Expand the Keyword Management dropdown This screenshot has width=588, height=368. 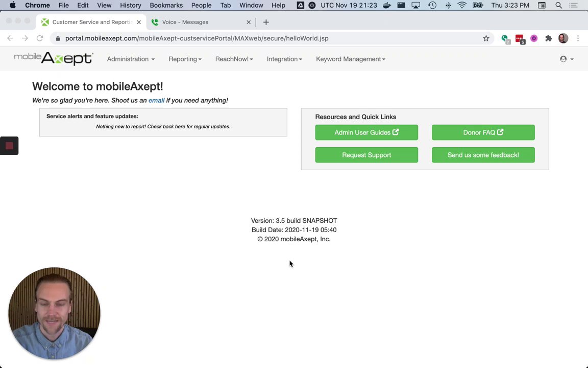(351, 59)
